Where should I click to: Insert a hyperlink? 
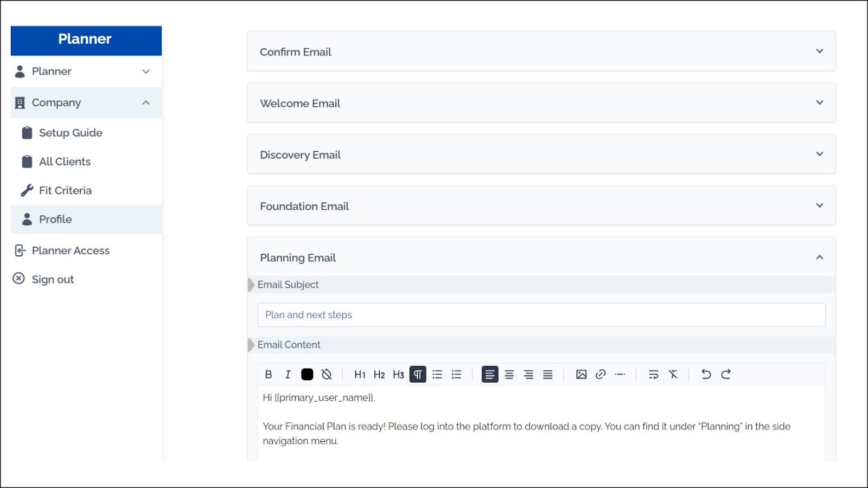click(601, 374)
